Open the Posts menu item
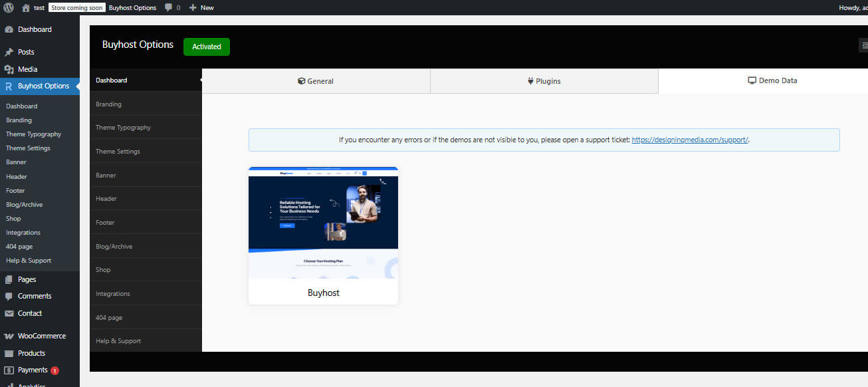 click(40, 52)
